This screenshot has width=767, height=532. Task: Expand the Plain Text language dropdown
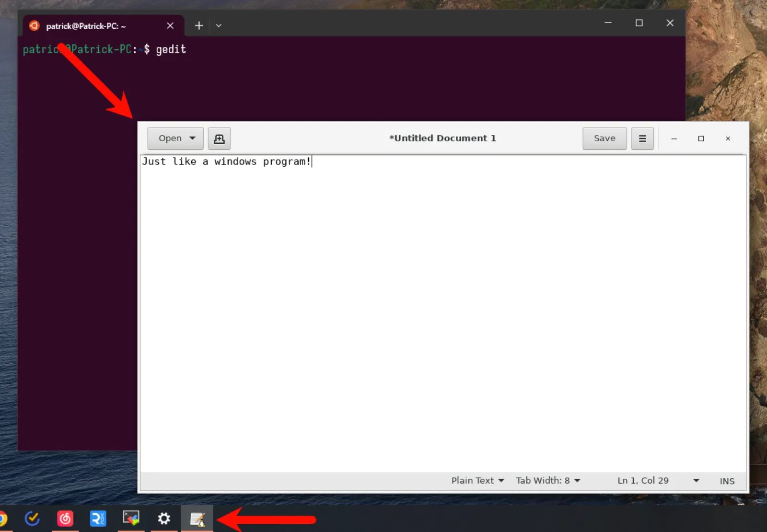click(477, 480)
